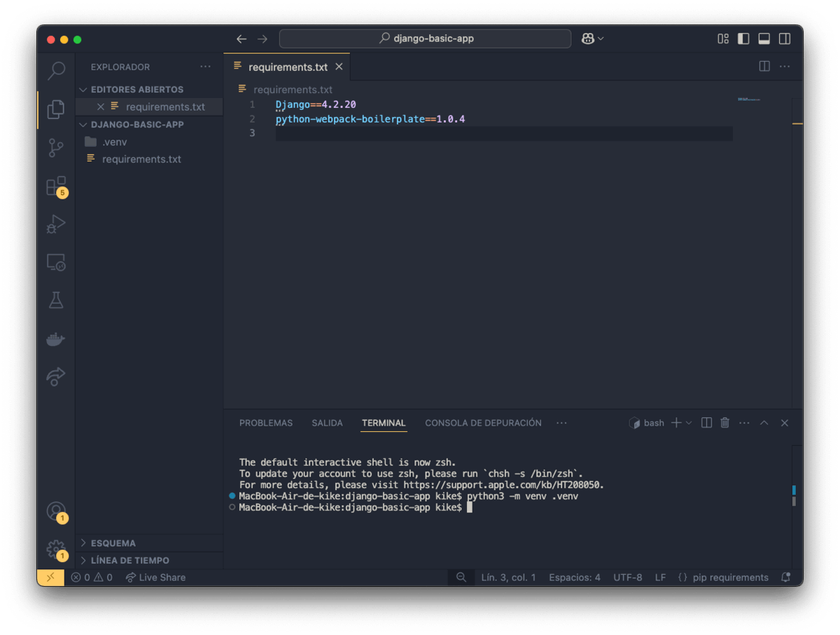Open Docker view in activity bar
The width and height of the screenshot is (840, 635).
pos(56,339)
